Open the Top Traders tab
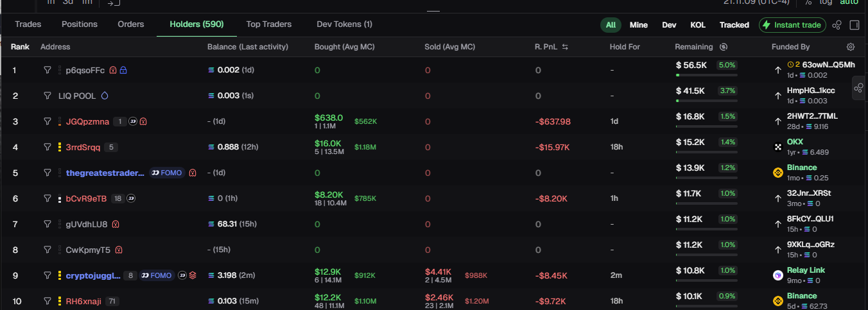The height and width of the screenshot is (310, 868). click(x=269, y=24)
